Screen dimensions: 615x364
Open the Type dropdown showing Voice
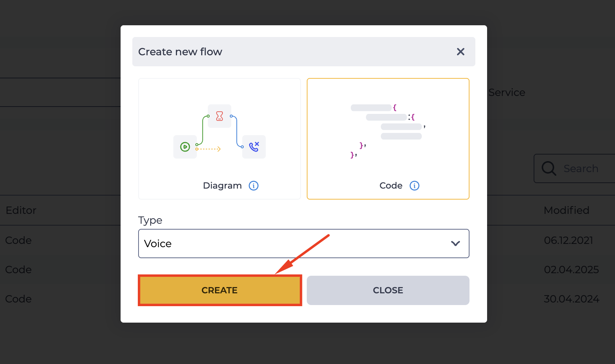point(304,244)
